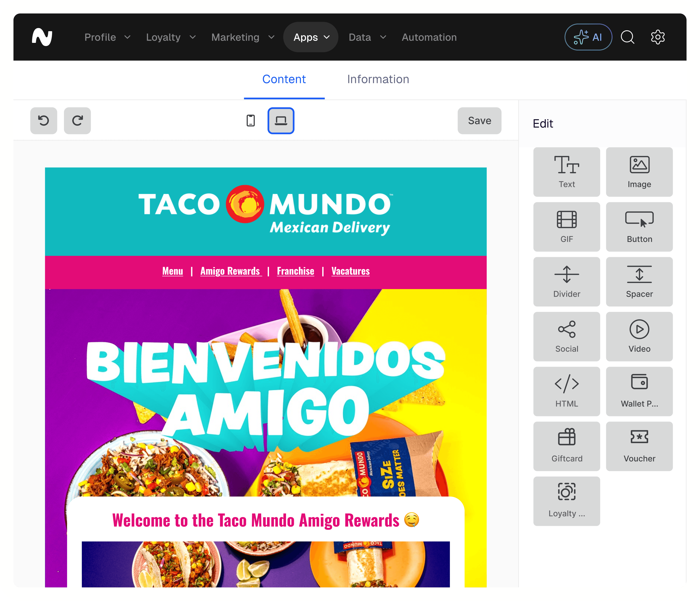Switch to the Information tab
Screen dimensions: 700x601
pyautogui.click(x=378, y=79)
